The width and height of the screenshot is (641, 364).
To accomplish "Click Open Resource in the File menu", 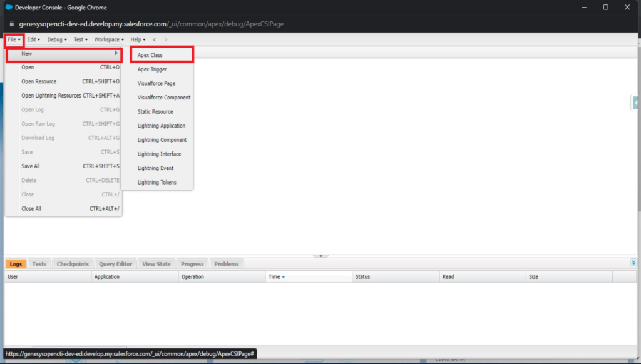I will 39,81.
